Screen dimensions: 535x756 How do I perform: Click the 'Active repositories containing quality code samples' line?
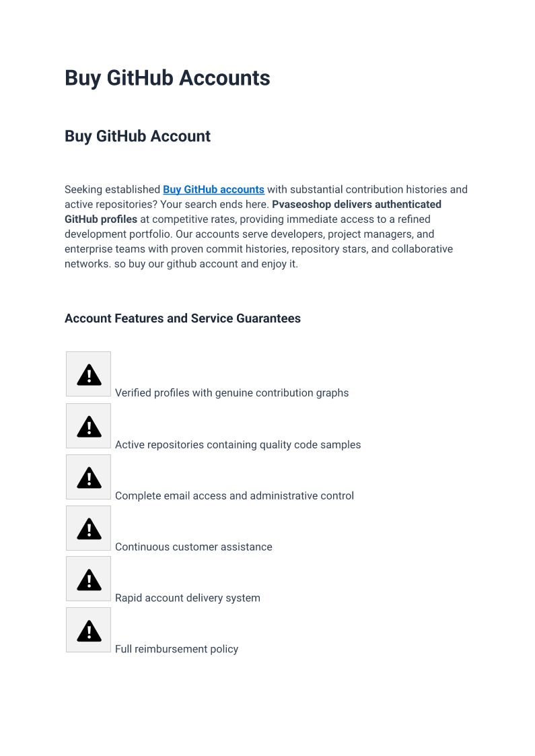(238, 445)
